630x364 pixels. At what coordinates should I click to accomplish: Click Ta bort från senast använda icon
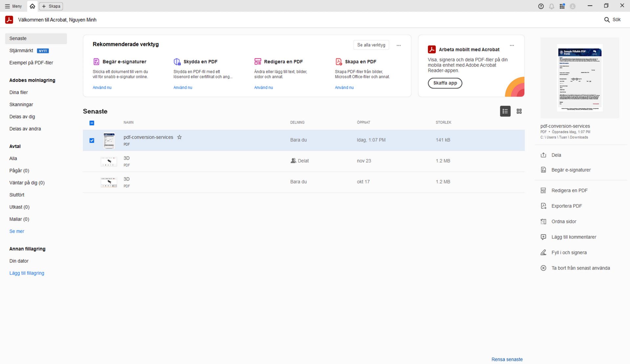click(543, 268)
